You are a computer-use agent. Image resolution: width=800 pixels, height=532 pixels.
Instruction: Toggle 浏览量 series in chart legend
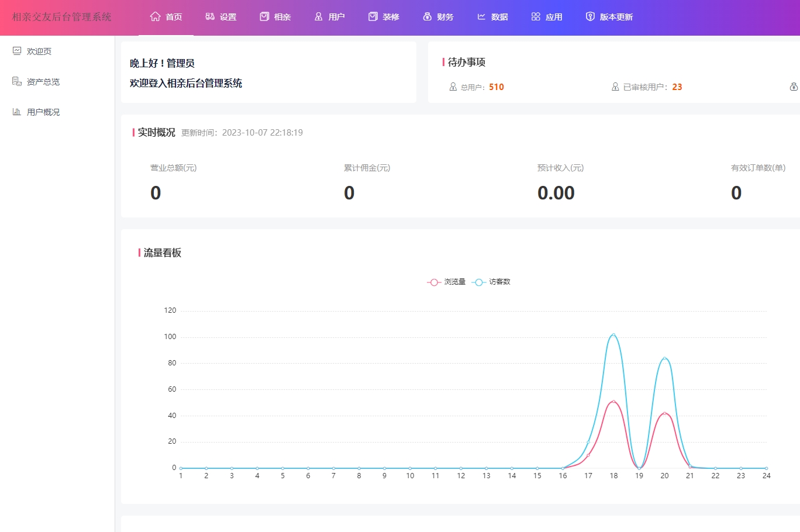coord(446,282)
